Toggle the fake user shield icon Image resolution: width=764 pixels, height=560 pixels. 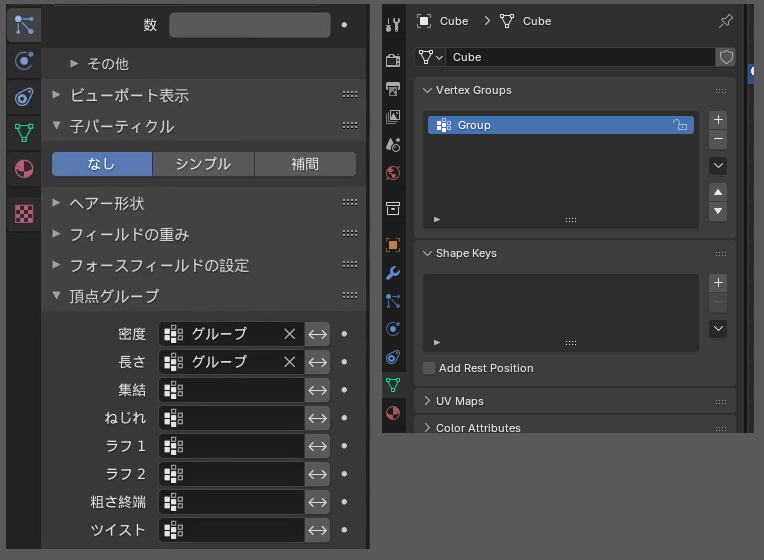pos(726,57)
